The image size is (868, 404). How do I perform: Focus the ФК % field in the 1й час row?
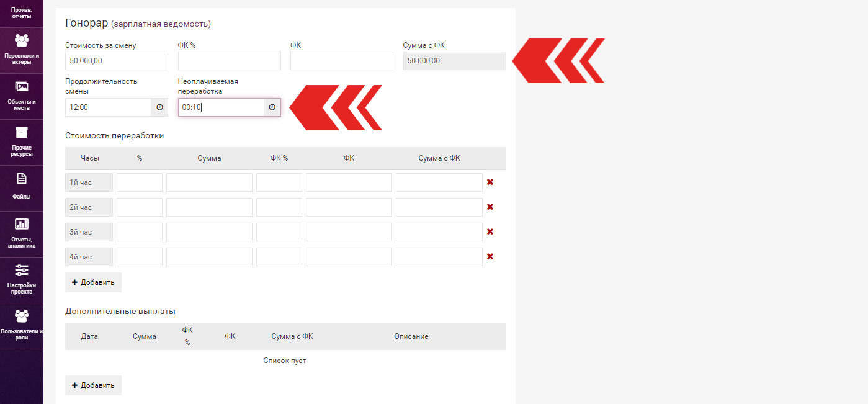click(x=279, y=182)
